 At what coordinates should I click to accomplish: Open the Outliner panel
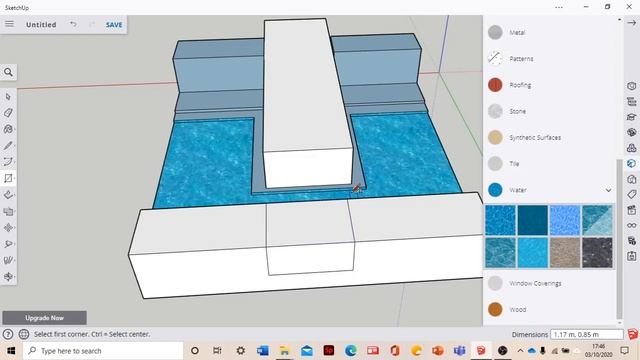631,101
